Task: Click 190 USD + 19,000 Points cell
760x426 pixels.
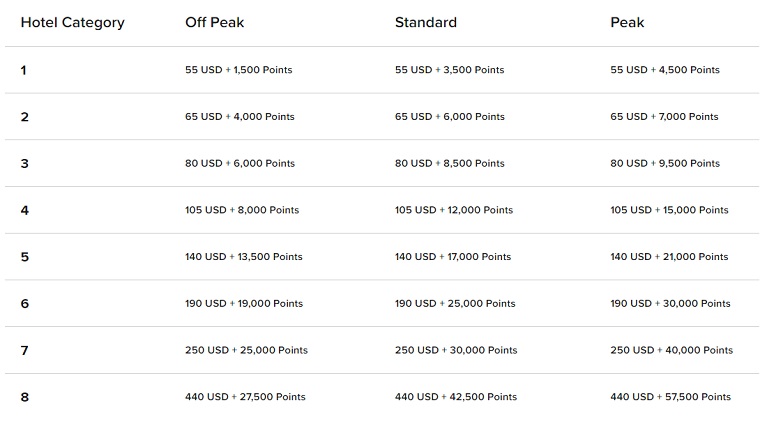Action: tap(244, 303)
